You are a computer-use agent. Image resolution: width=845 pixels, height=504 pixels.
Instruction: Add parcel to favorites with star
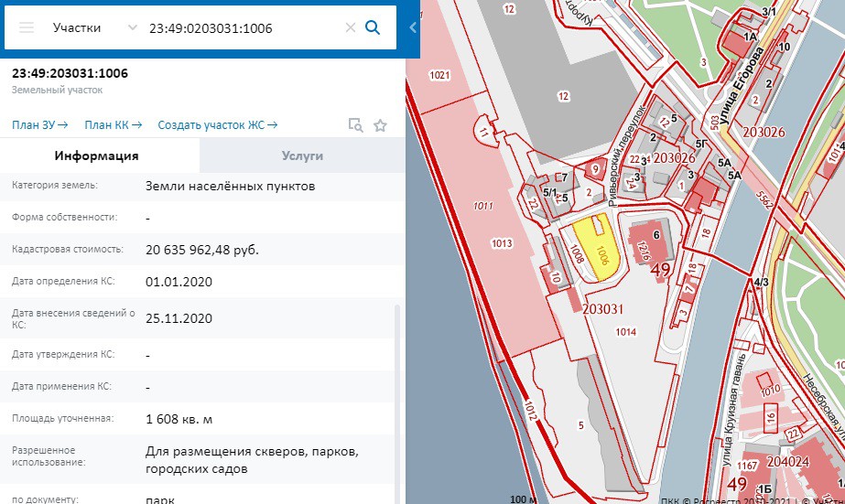pos(381,125)
